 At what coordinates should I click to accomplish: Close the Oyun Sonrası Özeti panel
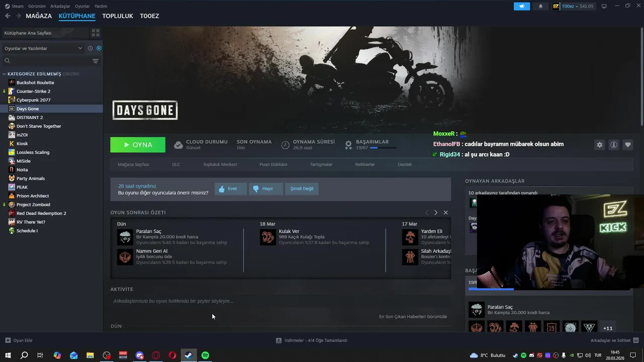pos(446,213)
